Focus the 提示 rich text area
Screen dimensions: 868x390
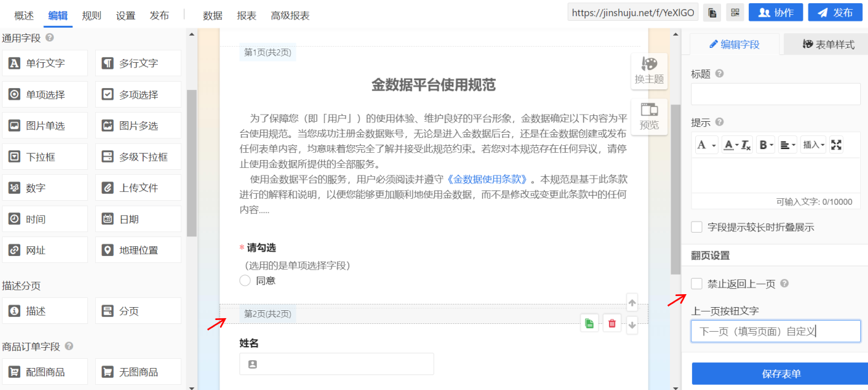776,175
